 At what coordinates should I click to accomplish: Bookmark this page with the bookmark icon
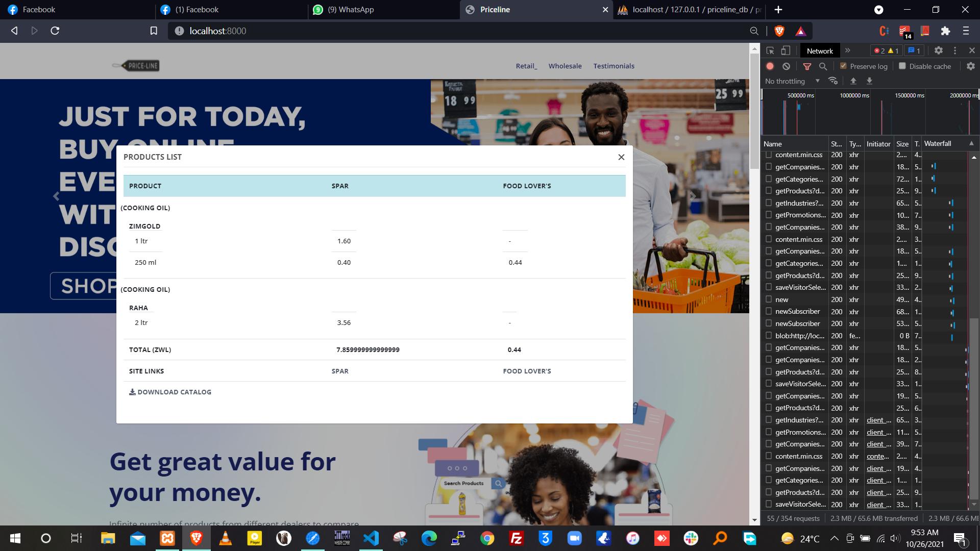point(154,31)
